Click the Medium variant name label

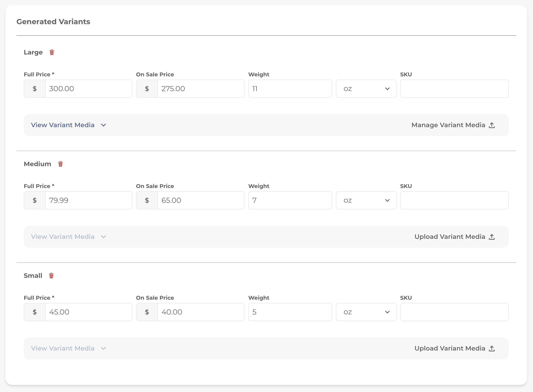(x=37, y=164)
